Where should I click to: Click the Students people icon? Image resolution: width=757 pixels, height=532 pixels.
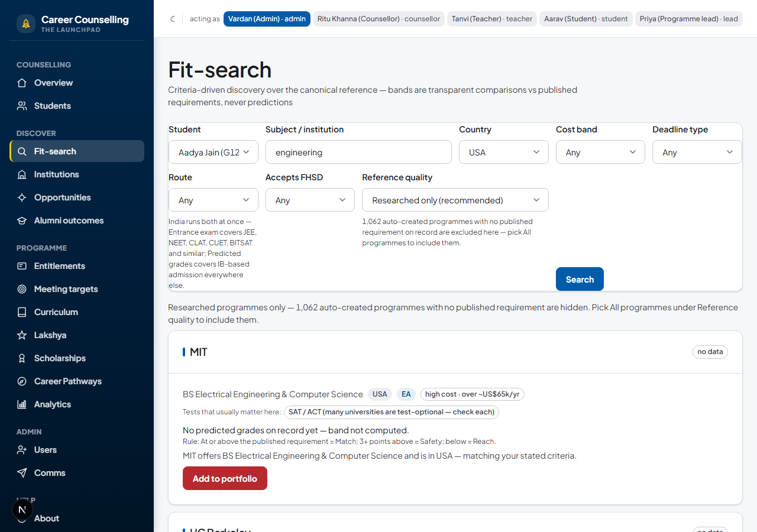(x=22, y=106)
